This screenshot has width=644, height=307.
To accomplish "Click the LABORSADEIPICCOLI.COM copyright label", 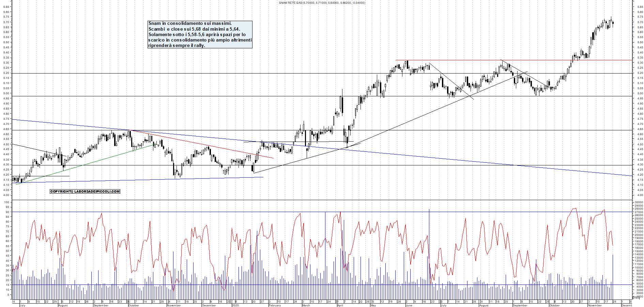I will pos(85,192).
